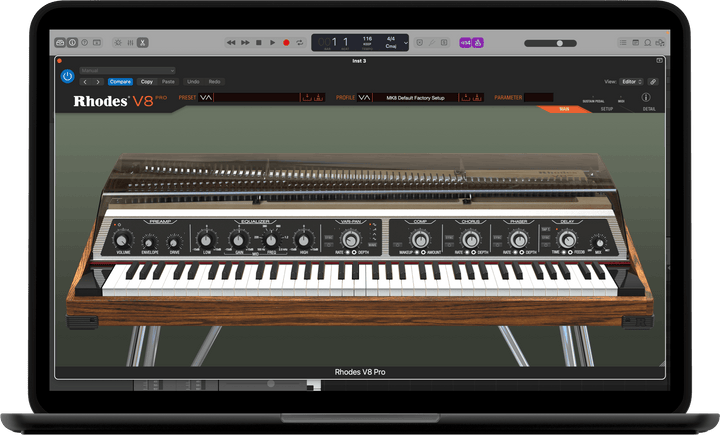Toggle the Solo S icon in toolbar
The width and height of the screenshot is (720, 435).
[444, 43]
